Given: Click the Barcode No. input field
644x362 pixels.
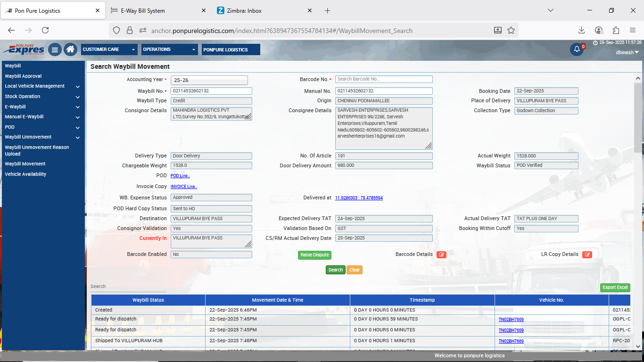Looking at the screenshot, I should (x=384, y=79).
